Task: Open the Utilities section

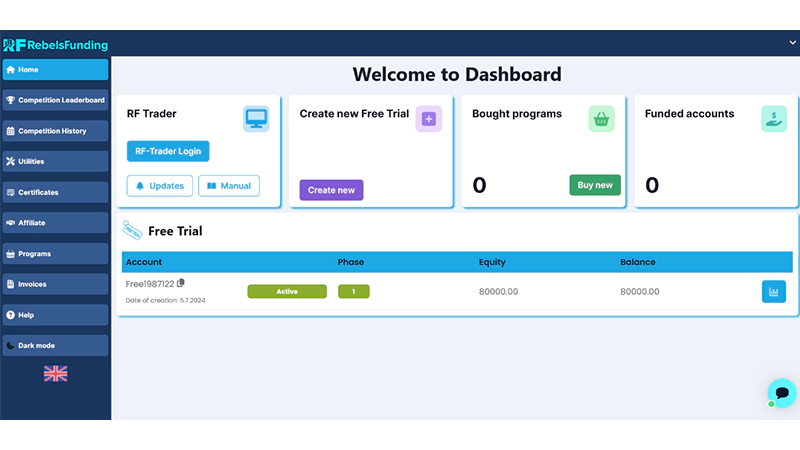Action: tap(55, 161)
